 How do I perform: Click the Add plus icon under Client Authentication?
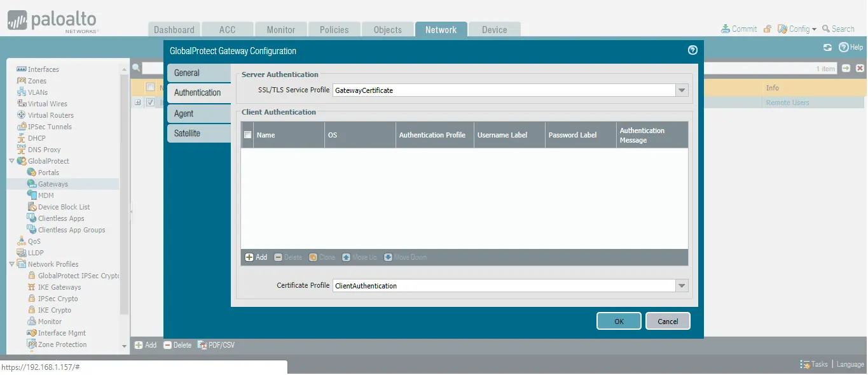pyautogui.click(x=249, y=257)
